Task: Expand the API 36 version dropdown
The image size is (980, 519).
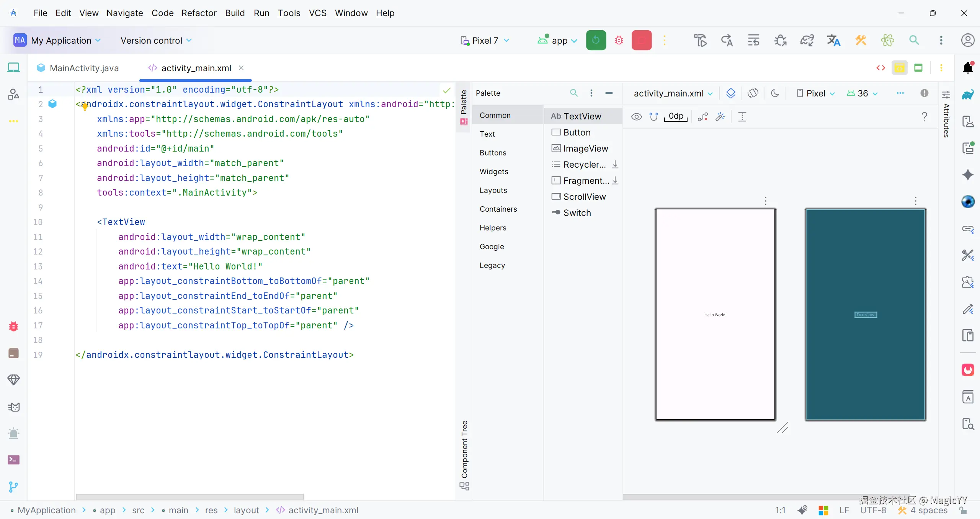Action: 862,93
